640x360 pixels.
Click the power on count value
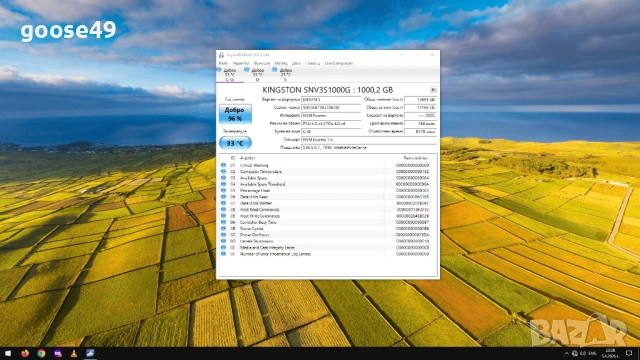point(420,124)
